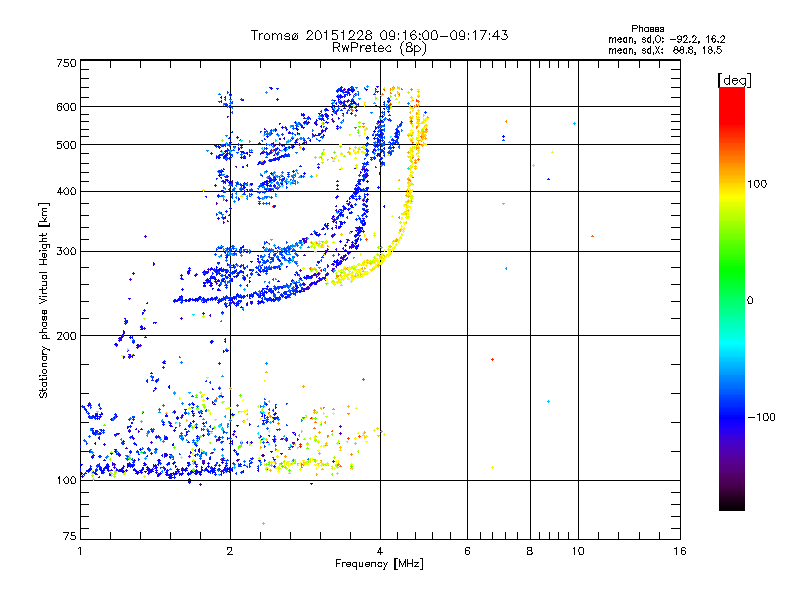Click the '[deg]' colorbar unit label
This screenshot has width=800, height=600.
(x=734, y=80)
